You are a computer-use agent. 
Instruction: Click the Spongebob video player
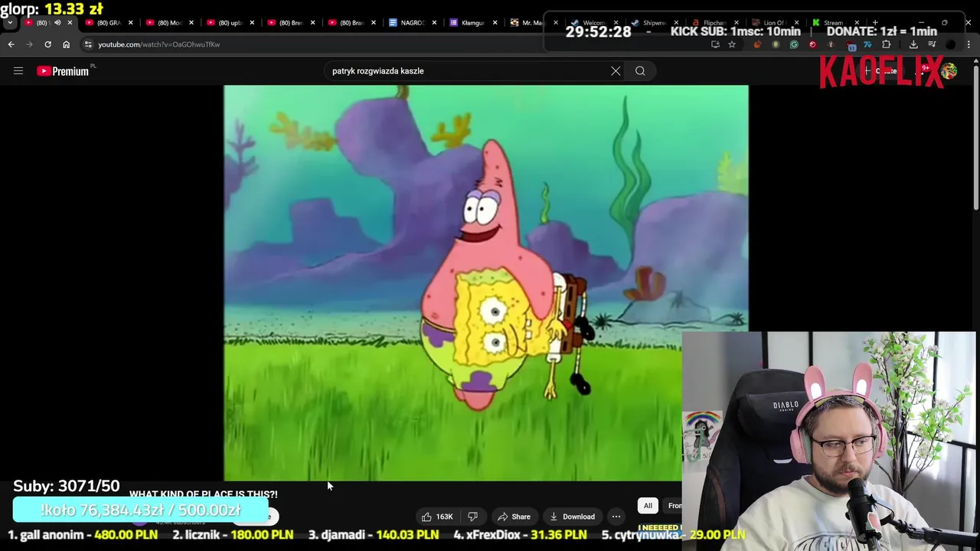pos(485,282)
